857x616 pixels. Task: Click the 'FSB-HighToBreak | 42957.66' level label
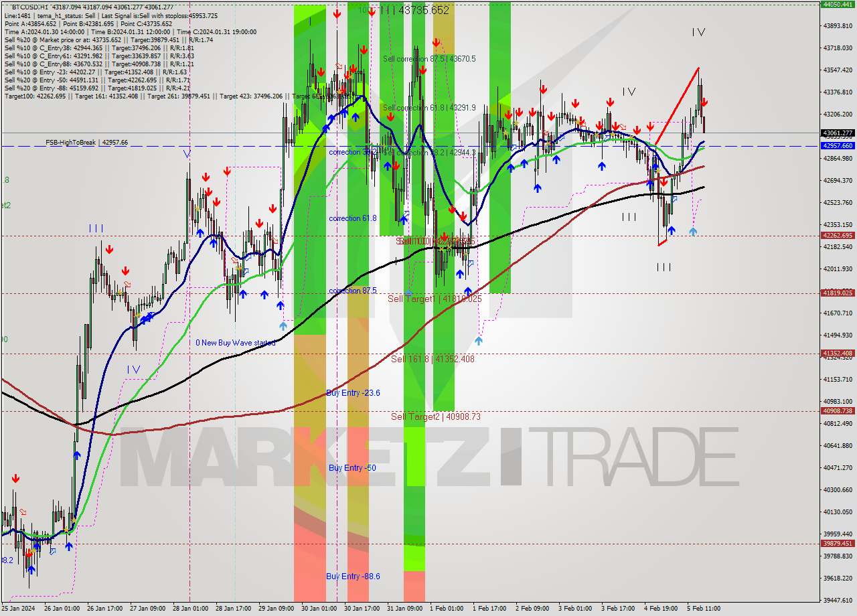point(86,143)
